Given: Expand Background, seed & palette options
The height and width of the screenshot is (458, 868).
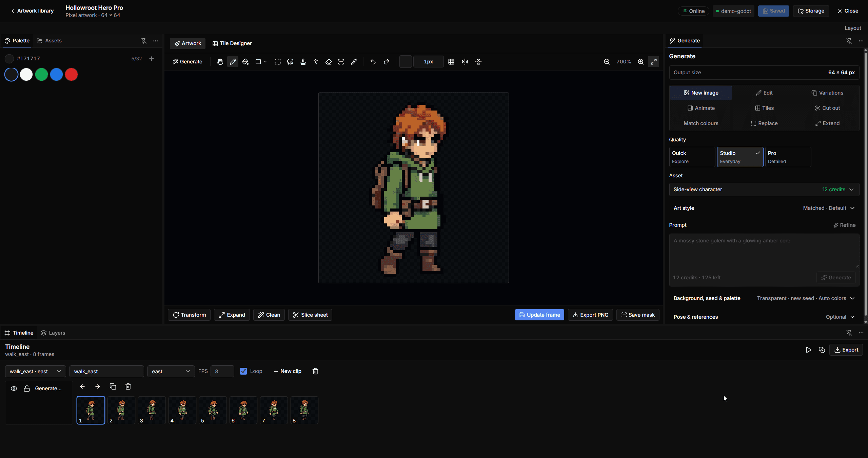Looking at the screenshot, I should tap(764, 298).
